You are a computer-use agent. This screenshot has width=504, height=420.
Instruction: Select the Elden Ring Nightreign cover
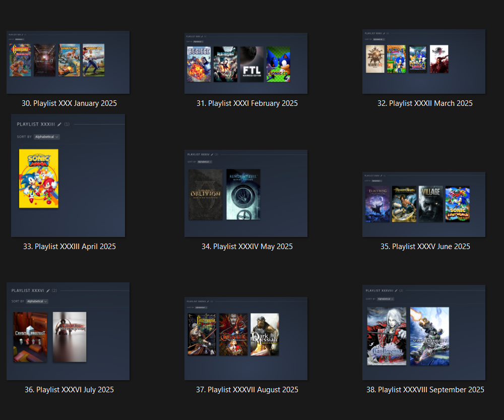[377, 204]
